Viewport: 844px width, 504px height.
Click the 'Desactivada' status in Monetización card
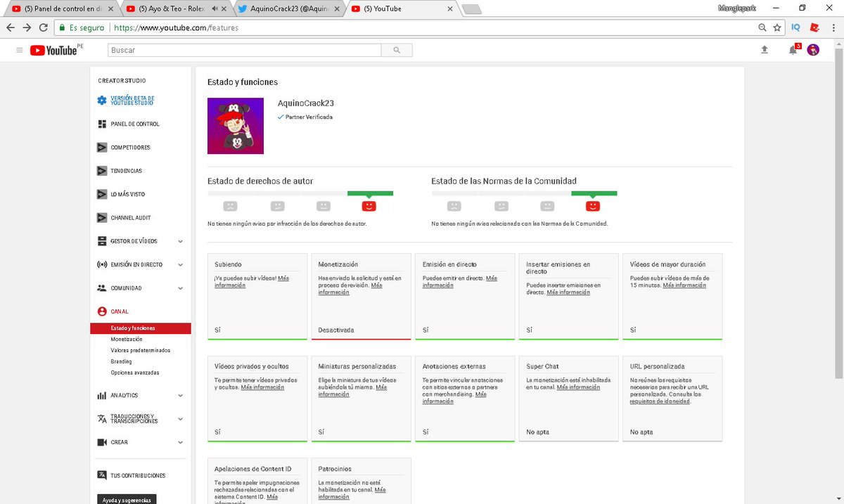pos(336,330)
